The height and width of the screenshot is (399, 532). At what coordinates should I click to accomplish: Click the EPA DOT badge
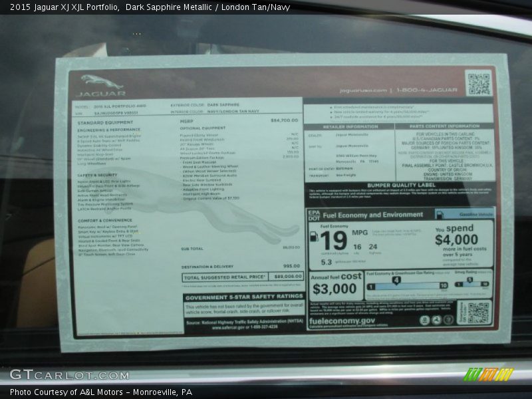(x=314, y=215)
